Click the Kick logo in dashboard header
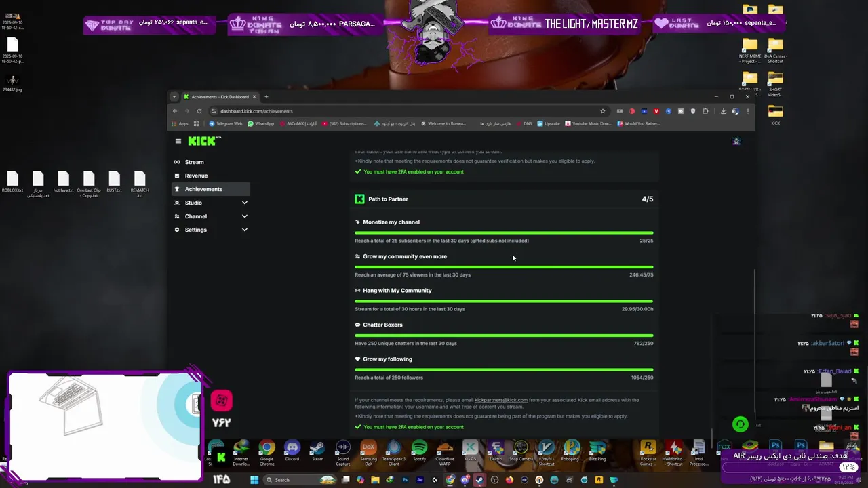The width and height of the screenshot is (868, 488). tap(204, 141)
